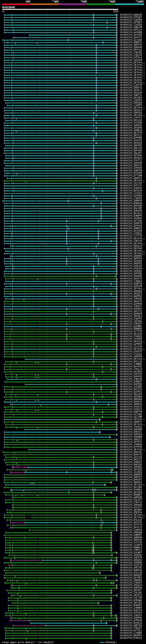Open hit UniRef100_Q24D42
The height and width of the screenshot is (644, 146).
131,555
